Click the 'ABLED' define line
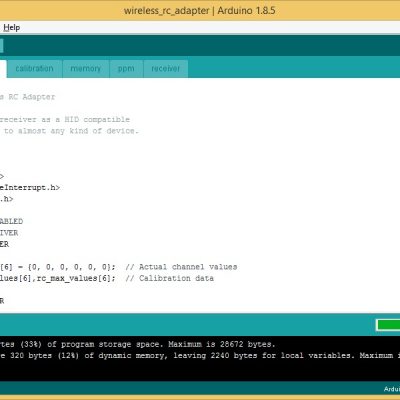Viewport: 400px width, 400px height. point(11,222)
